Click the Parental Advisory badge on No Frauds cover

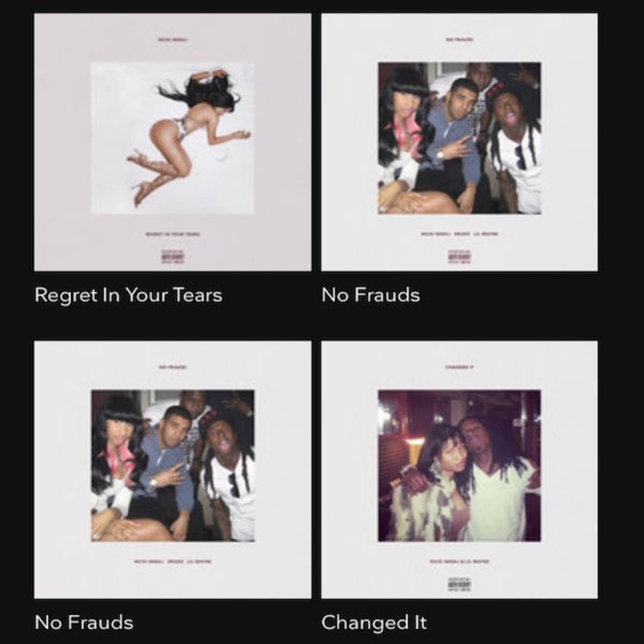(459, 255)
